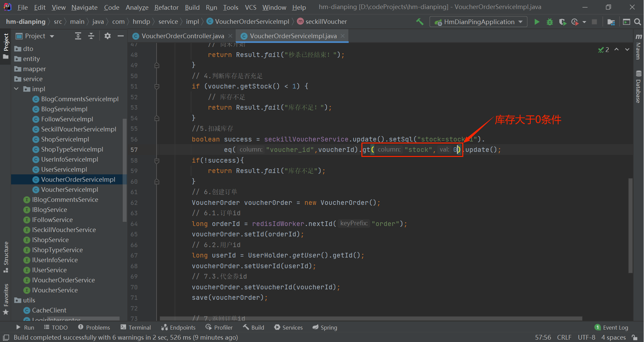644x342 pixels.
Task: Click the editor vertical scrollbar
Action: pos(631,225)
